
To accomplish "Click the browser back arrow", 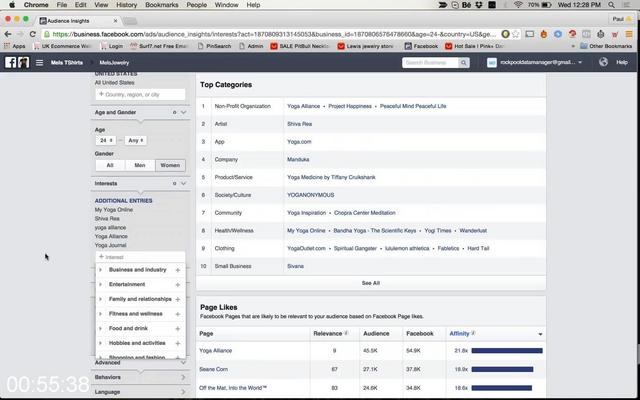I will [x=8, y=34].
